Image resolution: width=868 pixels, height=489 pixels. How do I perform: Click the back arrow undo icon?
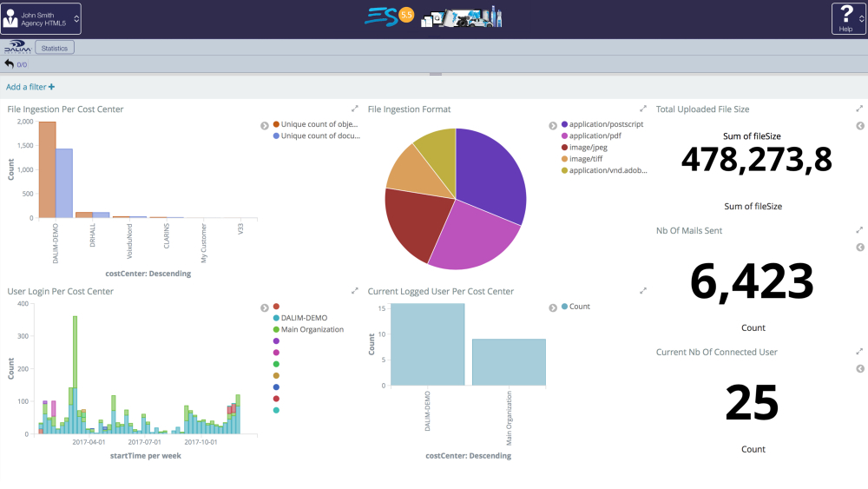coord(10,63)
